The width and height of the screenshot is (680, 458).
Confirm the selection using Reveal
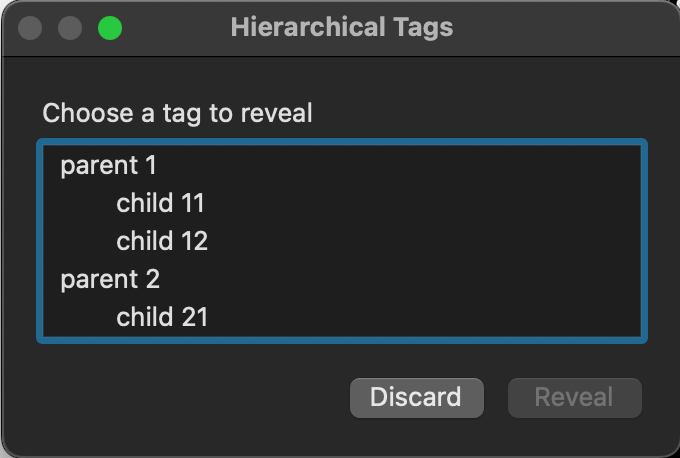(574, 397)
